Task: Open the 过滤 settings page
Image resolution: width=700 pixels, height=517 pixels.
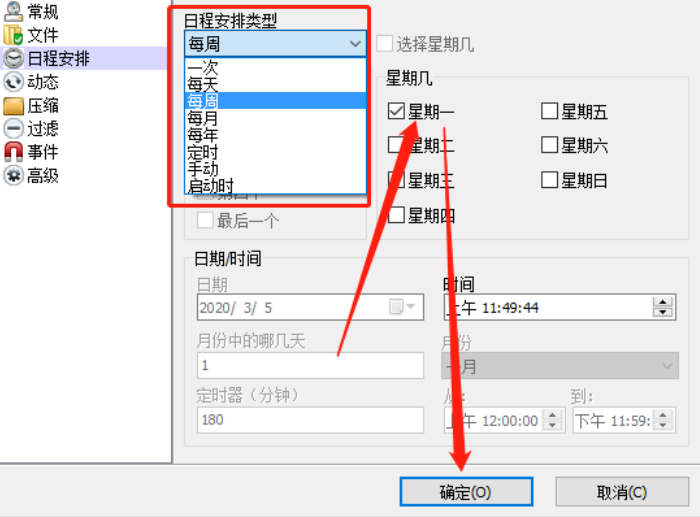Action: (42, 129)
